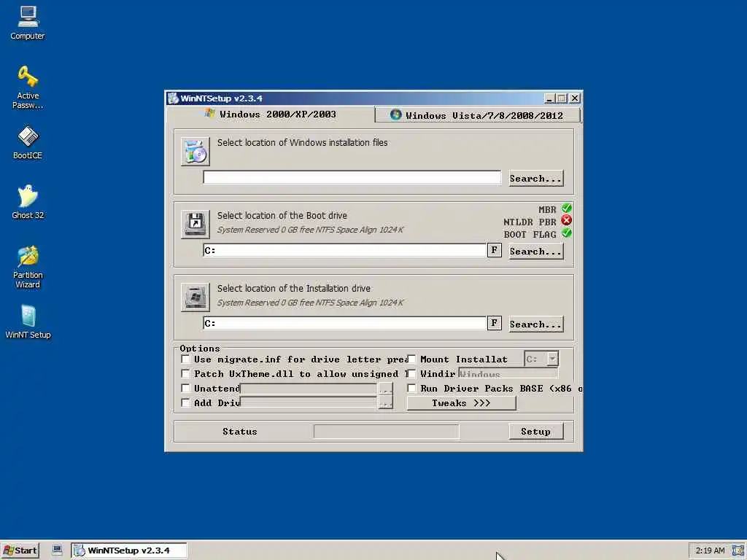Open the Start menu
The image size is (747, 560).
(x=20, y=551)
